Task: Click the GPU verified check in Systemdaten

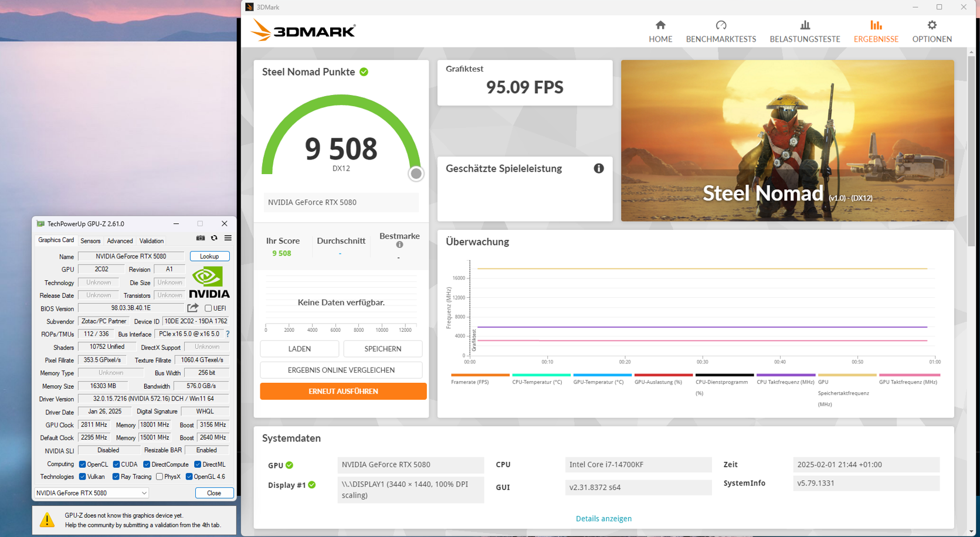Action: click(289, 465)
